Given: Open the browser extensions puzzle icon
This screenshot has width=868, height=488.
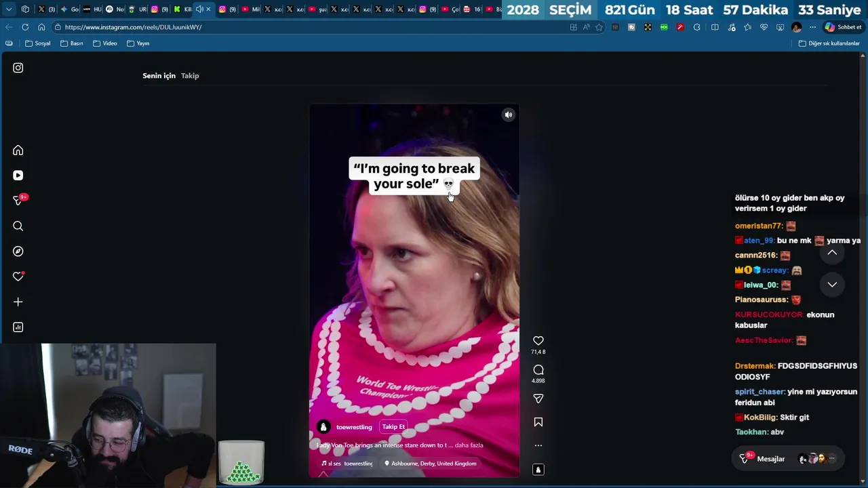Looking at the screenshot, I should [696, 27].
